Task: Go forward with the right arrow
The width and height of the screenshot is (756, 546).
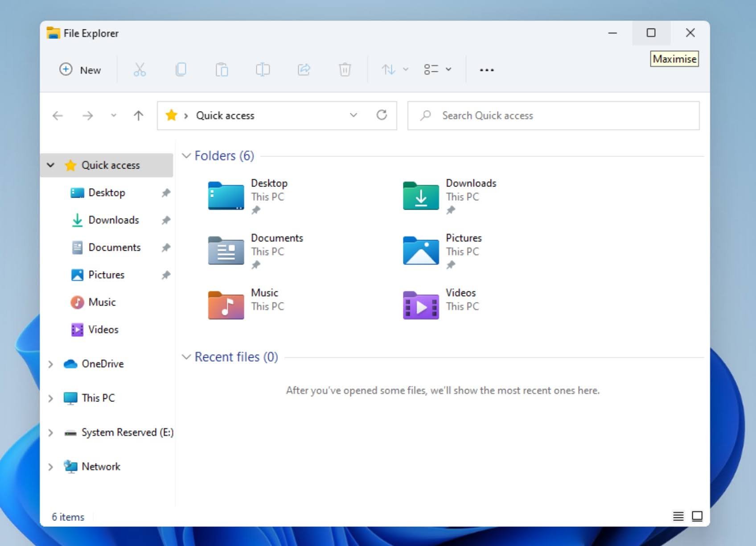Action: (x=88, y=116)
